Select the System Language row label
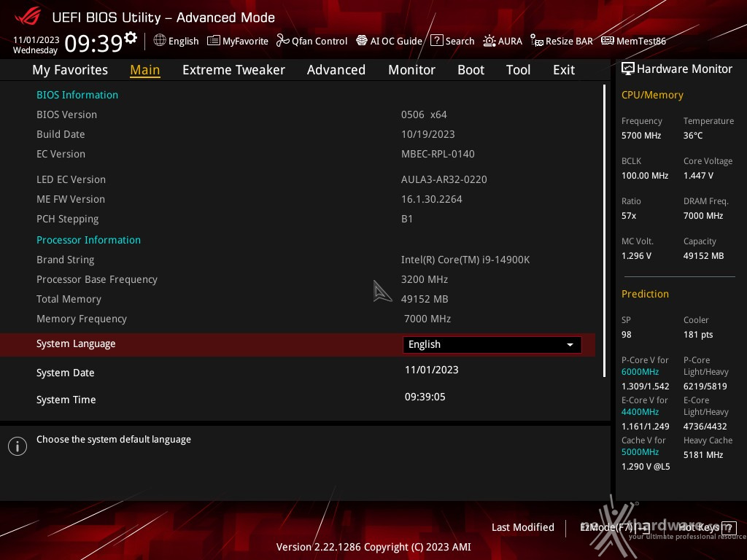 click(76, 344)
